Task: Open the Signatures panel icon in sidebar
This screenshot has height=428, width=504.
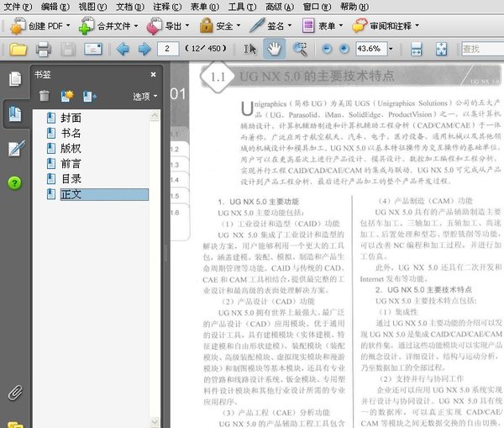Action: pyautogui.click(x=14, y=150)
